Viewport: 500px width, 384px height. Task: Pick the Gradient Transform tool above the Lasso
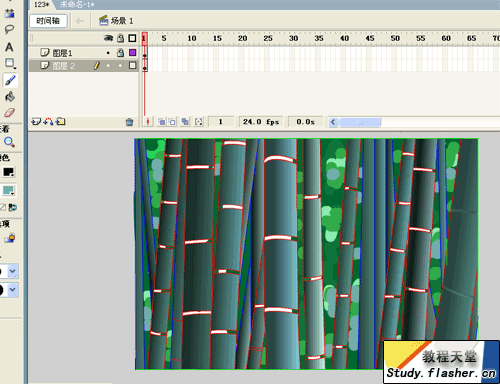9,13
